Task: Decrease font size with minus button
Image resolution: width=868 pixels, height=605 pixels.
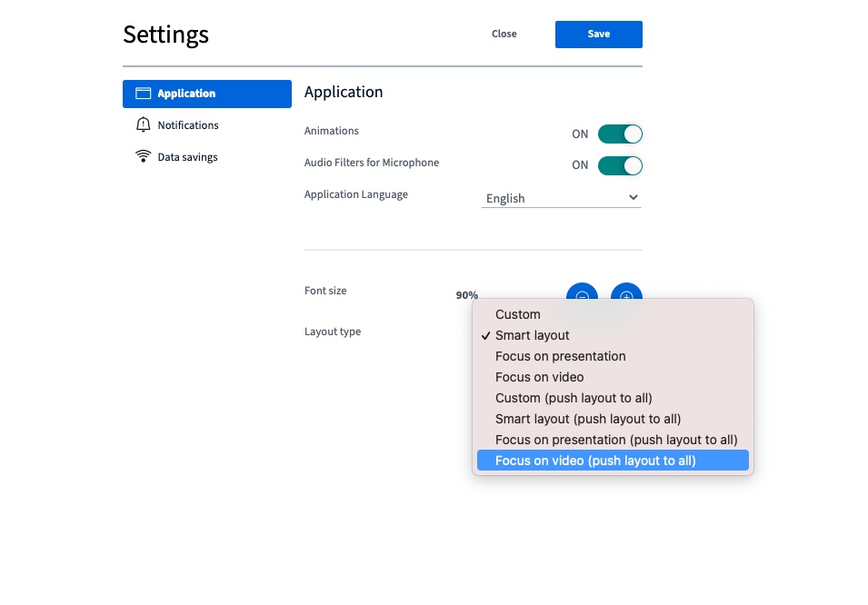Action: coord(582,293)
